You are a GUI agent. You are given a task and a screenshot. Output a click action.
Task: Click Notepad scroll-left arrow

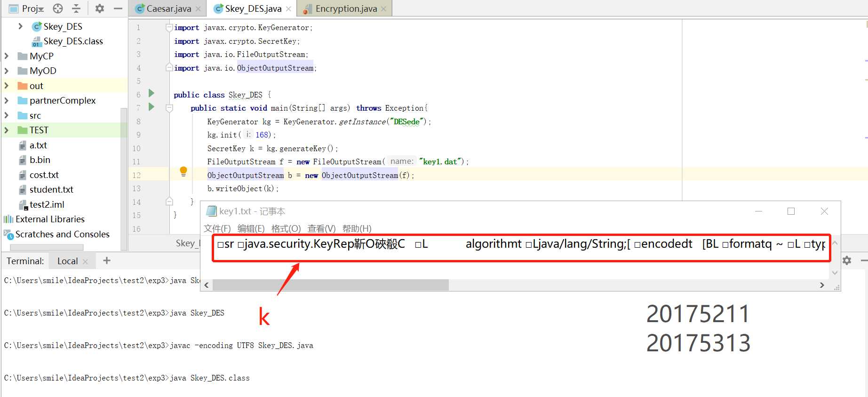click(207, 285)
